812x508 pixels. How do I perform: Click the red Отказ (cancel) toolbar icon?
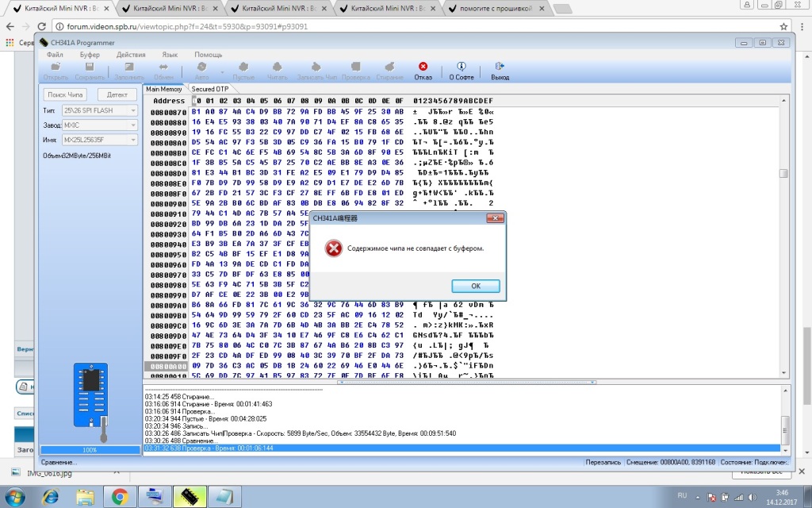pos(423,67)
